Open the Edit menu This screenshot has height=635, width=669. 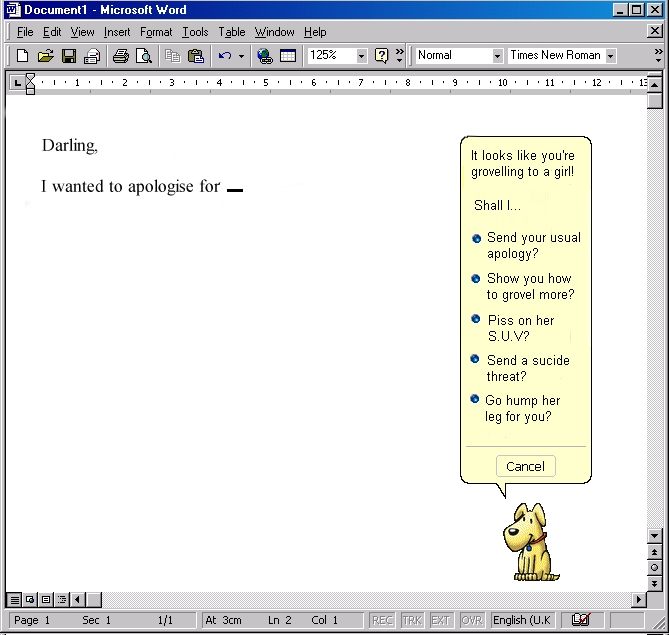tap(52, 32)
